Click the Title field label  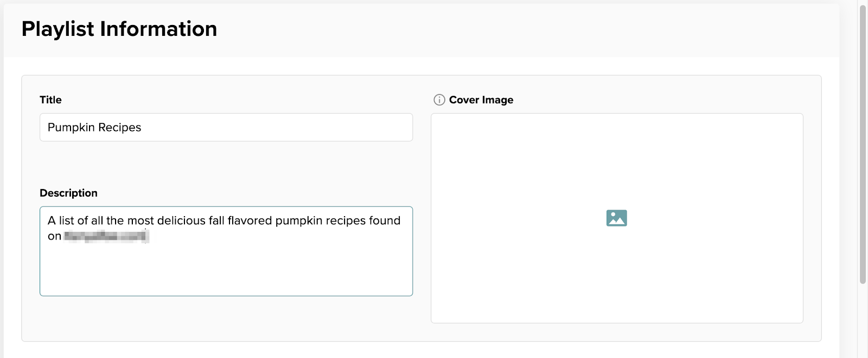pyautogui.click(x=50, y=100)
